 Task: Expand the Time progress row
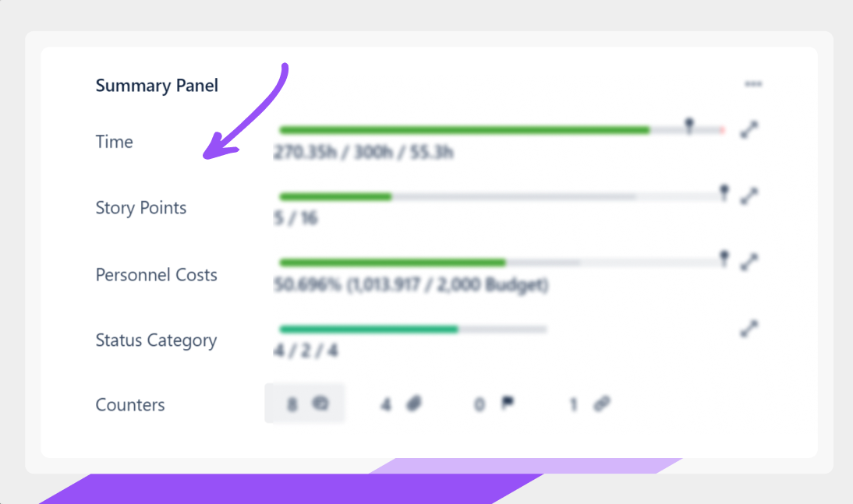[x=749, y=130]
